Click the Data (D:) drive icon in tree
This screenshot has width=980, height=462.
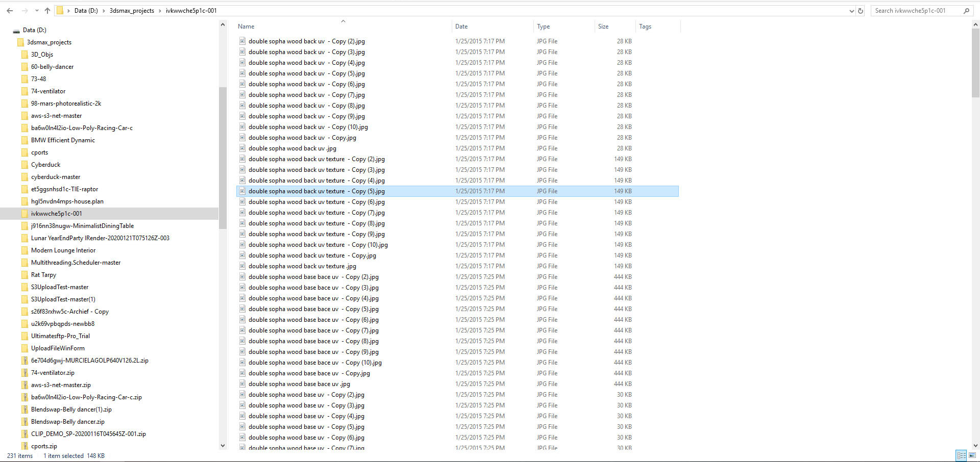pos(16,31)
